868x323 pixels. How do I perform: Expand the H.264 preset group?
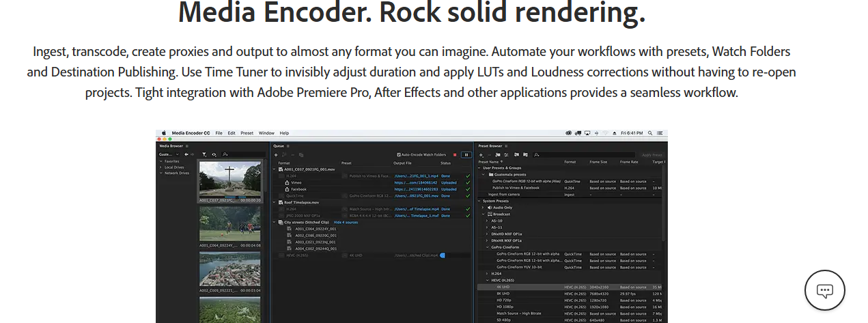pos(487,273)
